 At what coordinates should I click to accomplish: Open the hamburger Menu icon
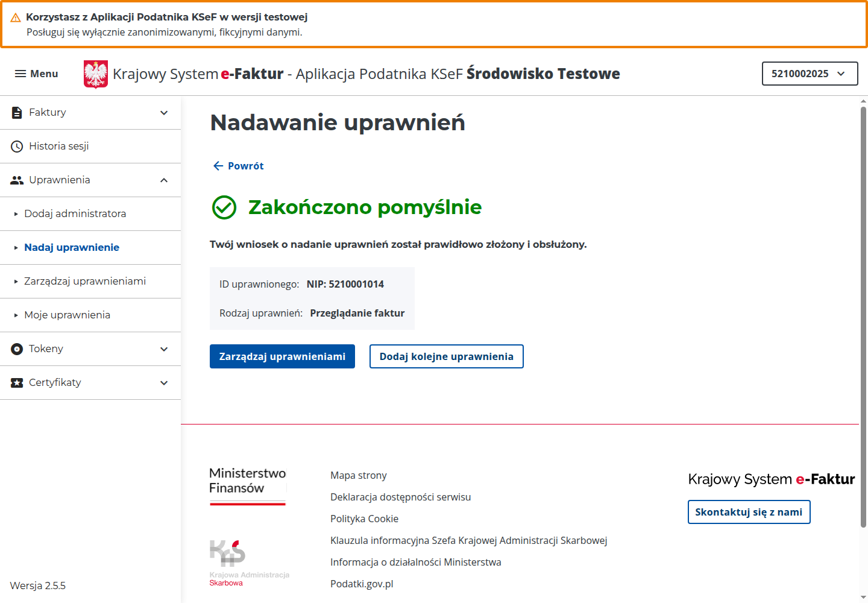point(20,74)
